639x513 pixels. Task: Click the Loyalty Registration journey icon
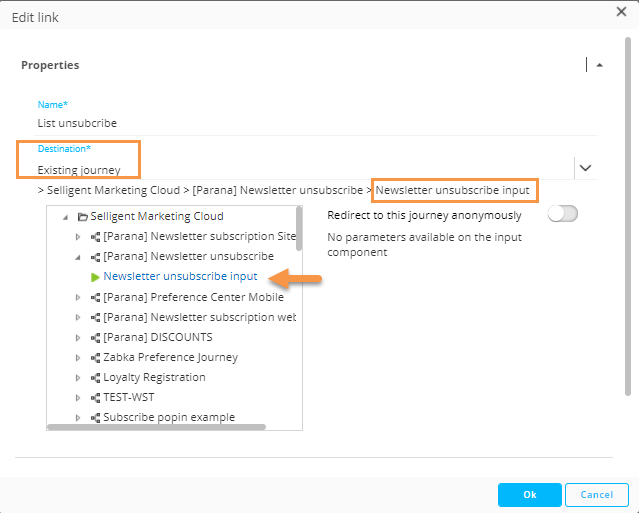coord(96,377)
